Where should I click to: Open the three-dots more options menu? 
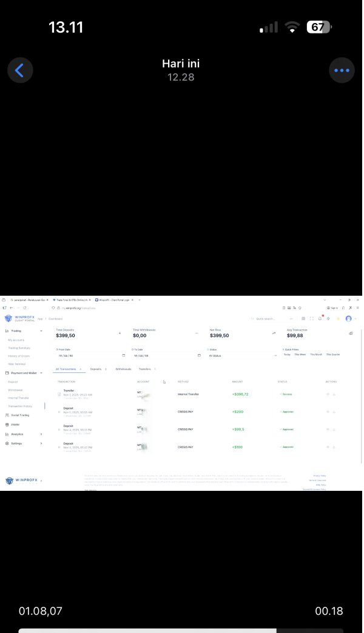pyautogui.click(x=342, y=70)
